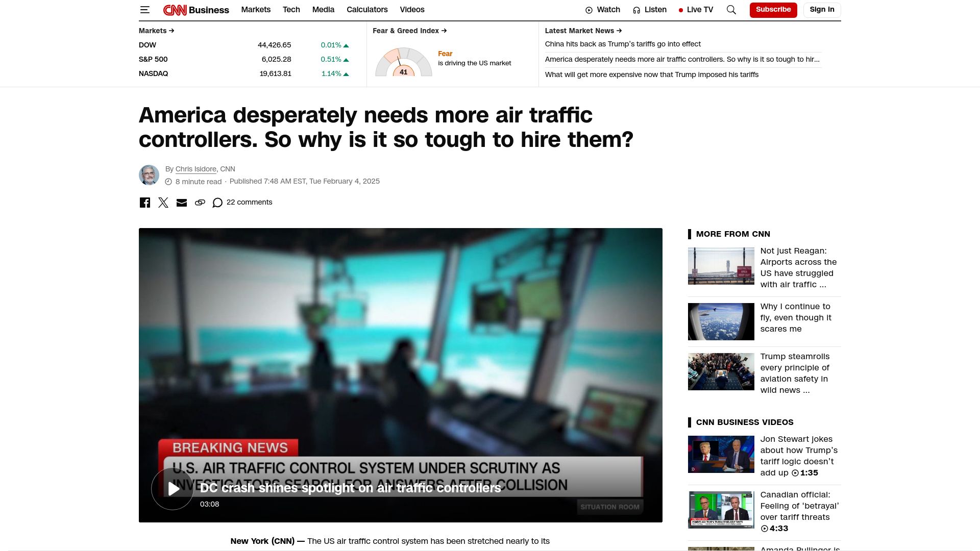This screenshot has height=551, width=980.
Task: Share article by email icon
Action: coord(182,203)
